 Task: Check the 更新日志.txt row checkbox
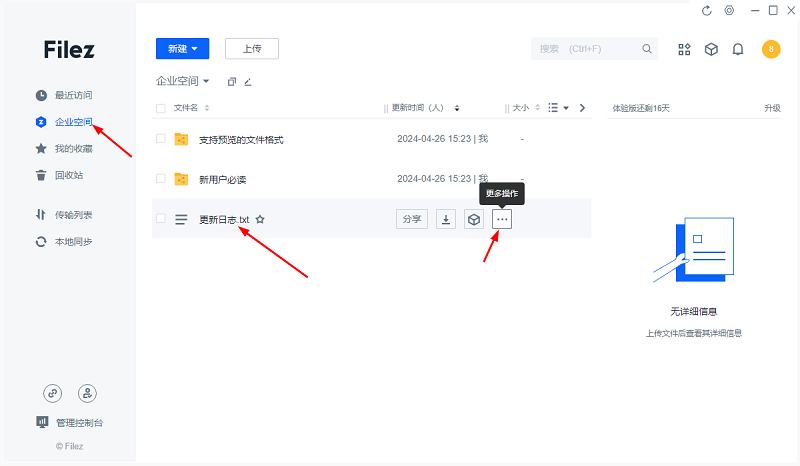click(x=161, y=218)
